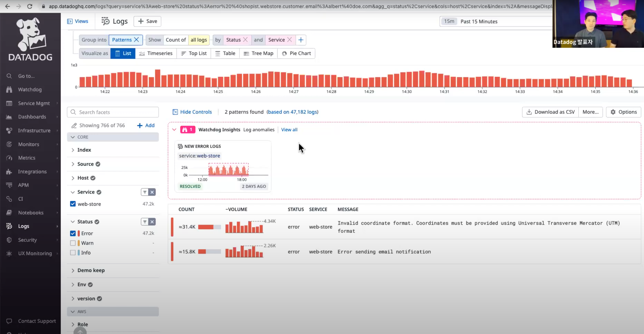644x334 pixels.
Task: Clear the Service facet selection
Action: pyautogui.click(x=152, y=192)
